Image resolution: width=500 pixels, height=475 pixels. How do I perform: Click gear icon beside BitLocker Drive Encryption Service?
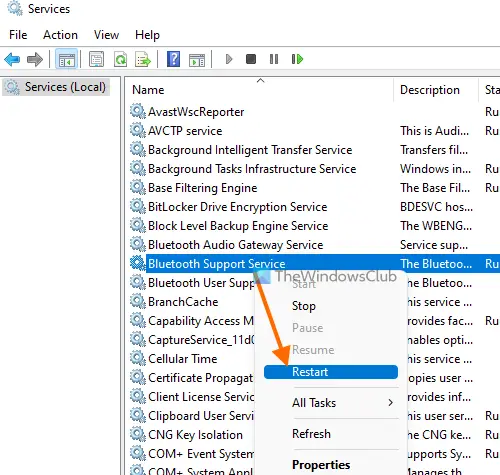pos(138,206)
